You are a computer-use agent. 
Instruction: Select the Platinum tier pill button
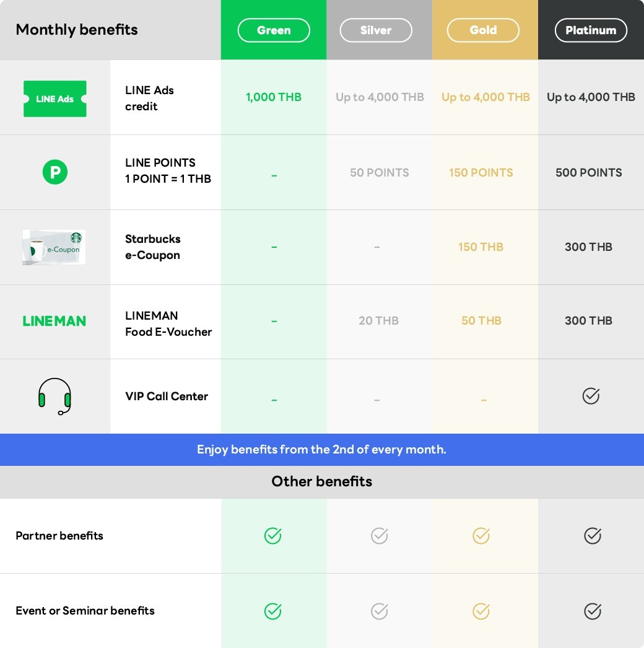click(x=591, y=30)
